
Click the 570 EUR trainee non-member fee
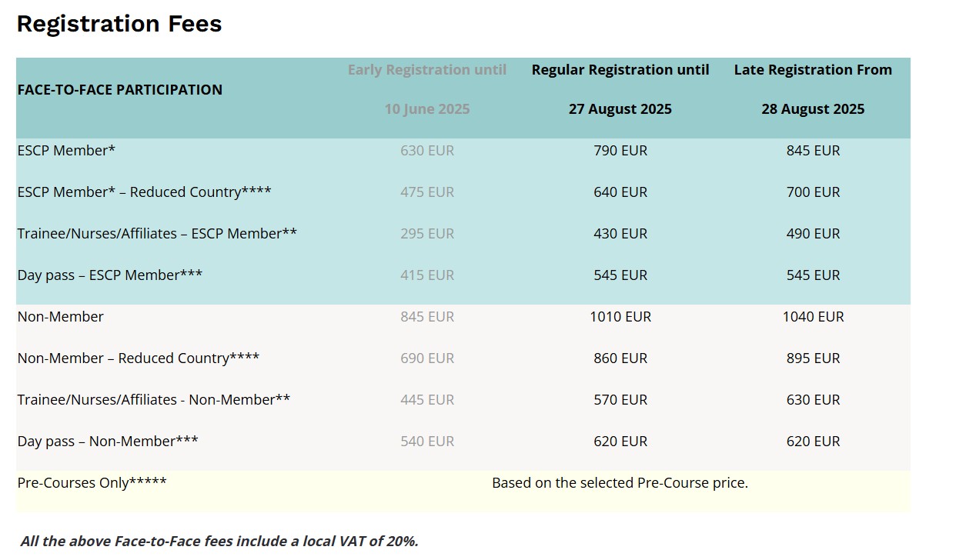coord(620,400)
